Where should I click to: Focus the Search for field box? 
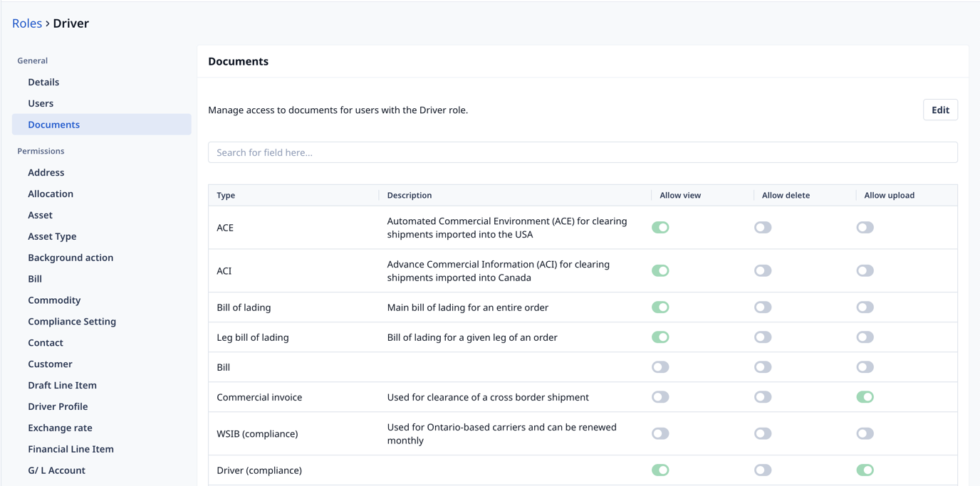tap(583, 152)
